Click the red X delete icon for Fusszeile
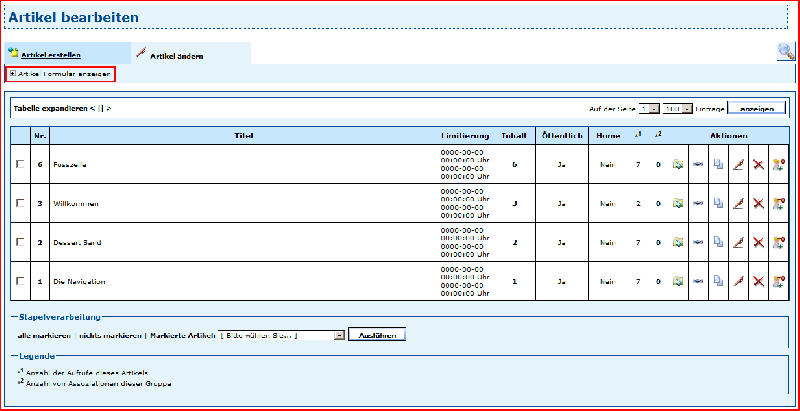Viewport: 800px width, 411px height. coord(758,164)
